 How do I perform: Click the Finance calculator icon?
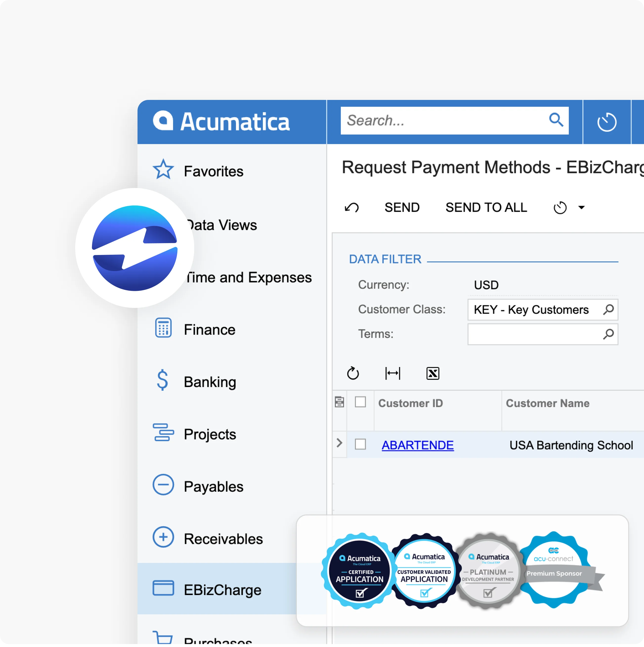coord(163,328)
